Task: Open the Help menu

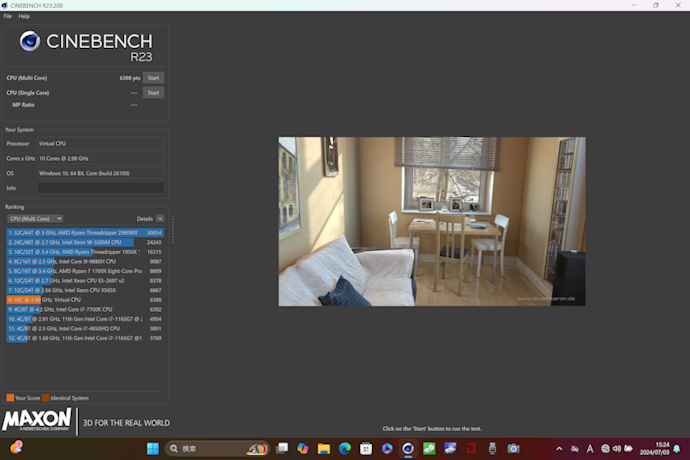Action: 24,16
